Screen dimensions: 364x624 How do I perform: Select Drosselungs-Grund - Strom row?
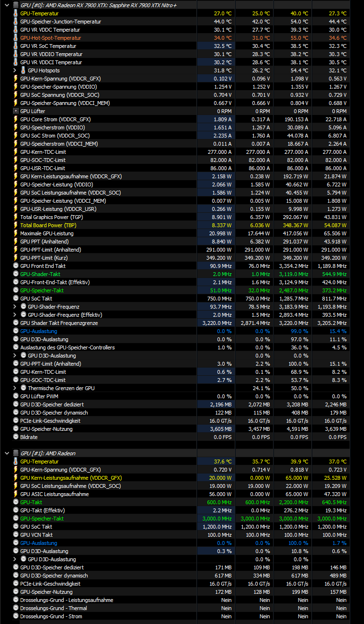click(181, 616)
